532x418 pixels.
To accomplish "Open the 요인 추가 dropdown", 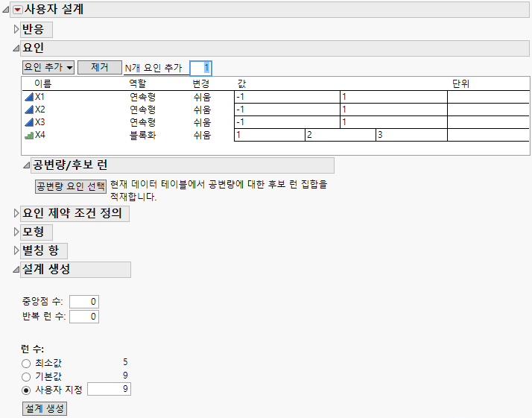I will [48, 68].
